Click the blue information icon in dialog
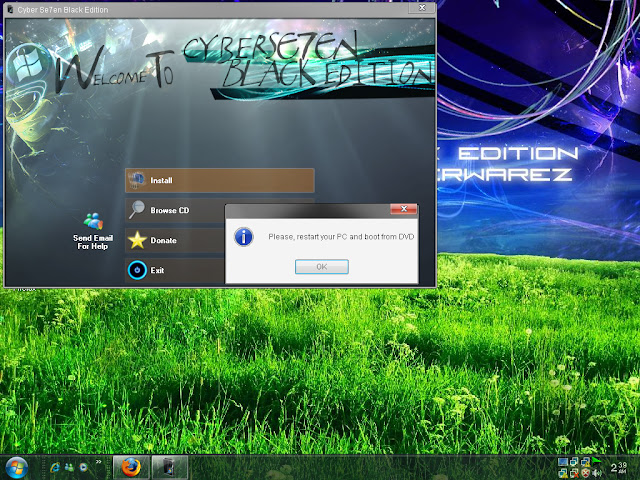This screenshot has width=640, height=480. tap(244, 237)
